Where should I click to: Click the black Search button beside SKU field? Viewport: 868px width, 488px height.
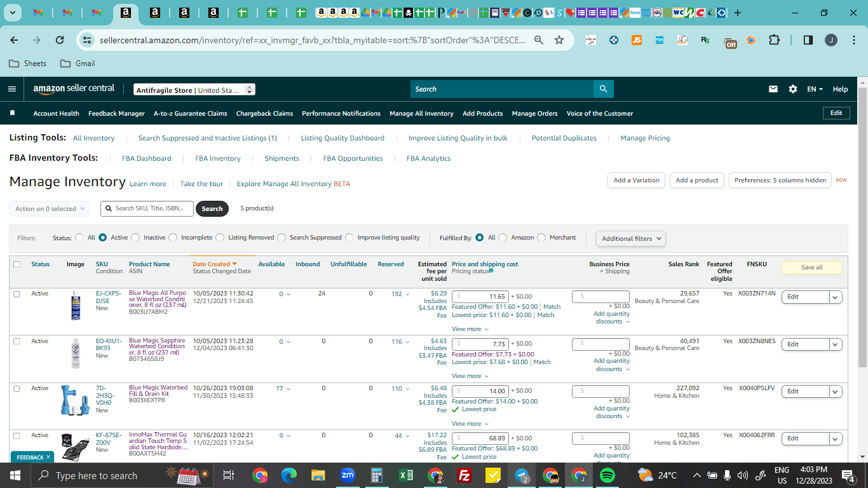point(212,208)
